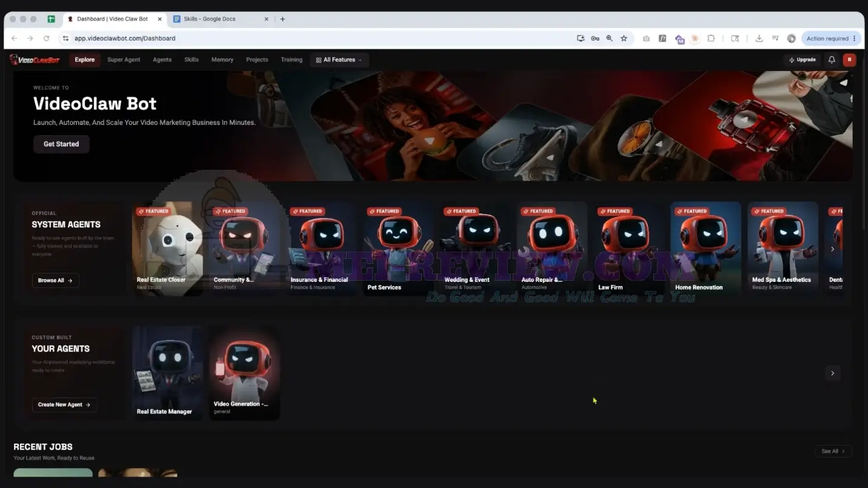Viewport: 868px width, 488px height.
Task: Switch to Skills - Google Docs tab
Action: [220, 19]
